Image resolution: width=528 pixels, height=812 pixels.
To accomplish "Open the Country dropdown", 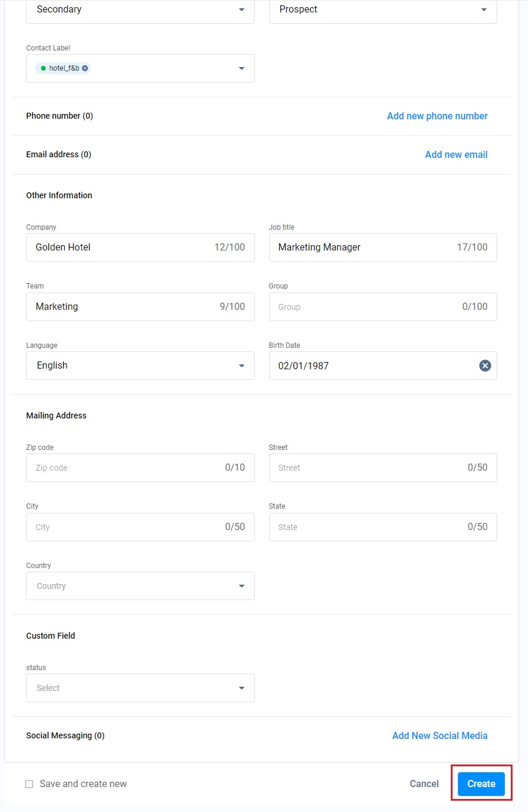I will [241, 586].
